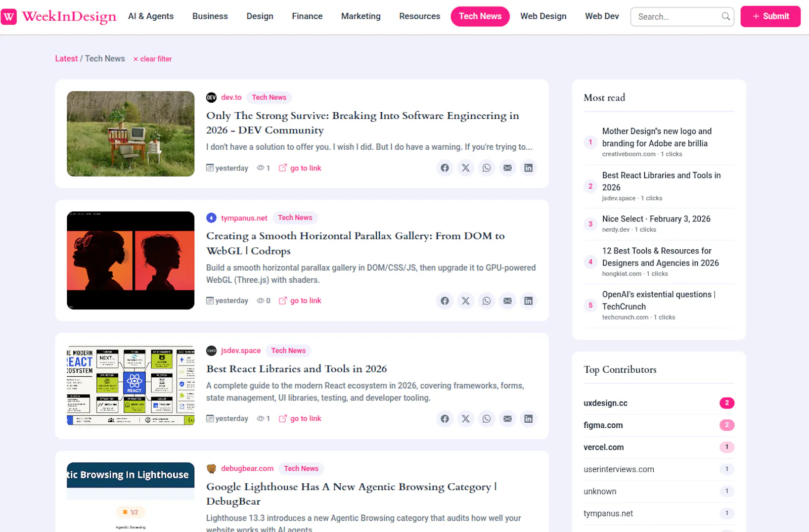Open OpenAI's existential questions most-read item
809x532 pixels.
659,300
